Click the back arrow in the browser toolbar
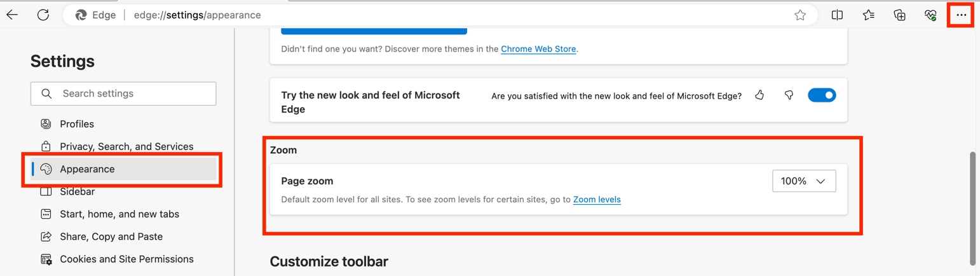The width and height of the screenshot is (980, 276). pyautogui.click(x=13, y=15)
